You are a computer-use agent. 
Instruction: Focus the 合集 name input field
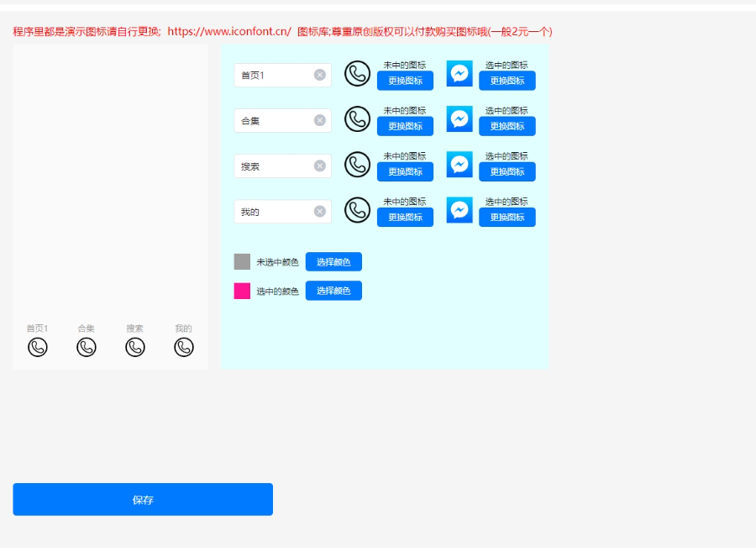(x=282, y=120)
